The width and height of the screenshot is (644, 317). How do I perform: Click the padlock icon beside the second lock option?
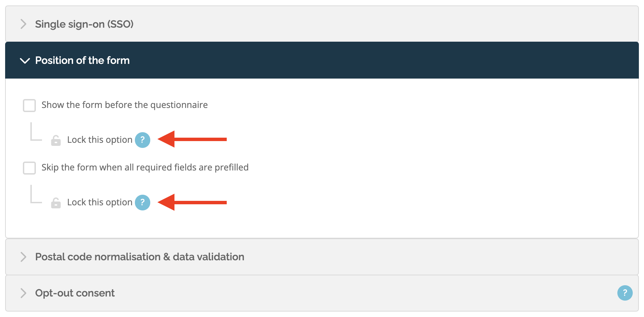(56, 202)
